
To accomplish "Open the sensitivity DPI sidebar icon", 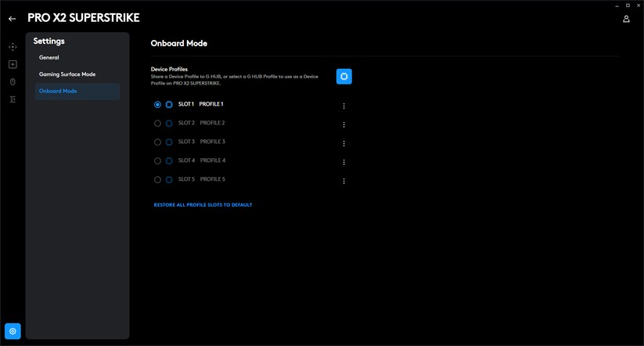I will point(13,47).
